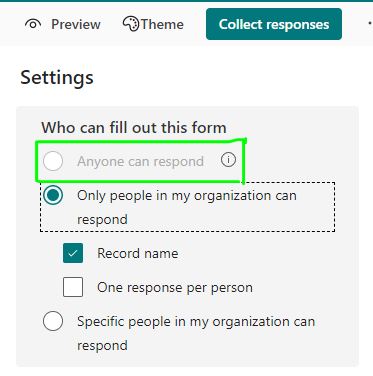Select the Specific people in my organization radio

coord(53,321)
